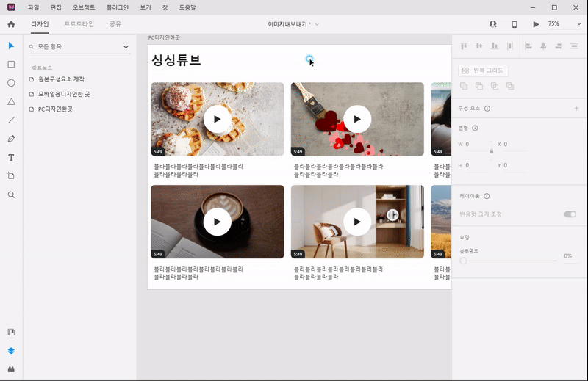Align bottom edges icon

[x=495, y=46]
